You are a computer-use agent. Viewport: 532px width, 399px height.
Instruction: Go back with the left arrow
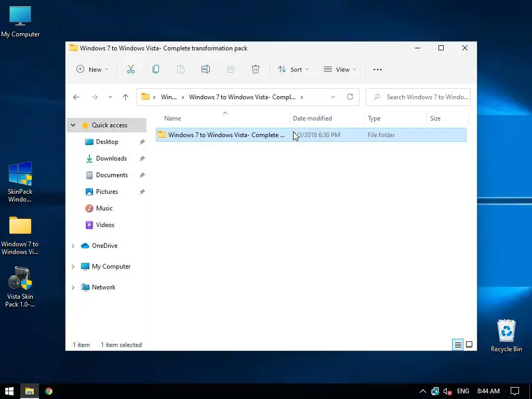76,97
